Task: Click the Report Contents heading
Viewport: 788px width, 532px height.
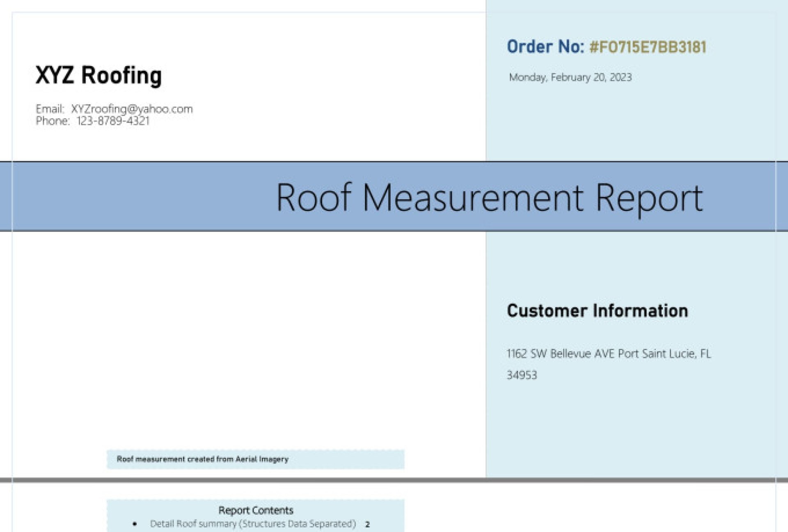Action: pyautogui.click(x=256, y=510)
